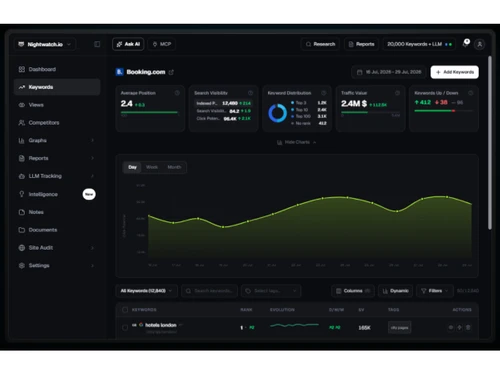Screen dimensions: 500x375
Task: Collapse charts with Hide Charts
Action: click(297, 142)
